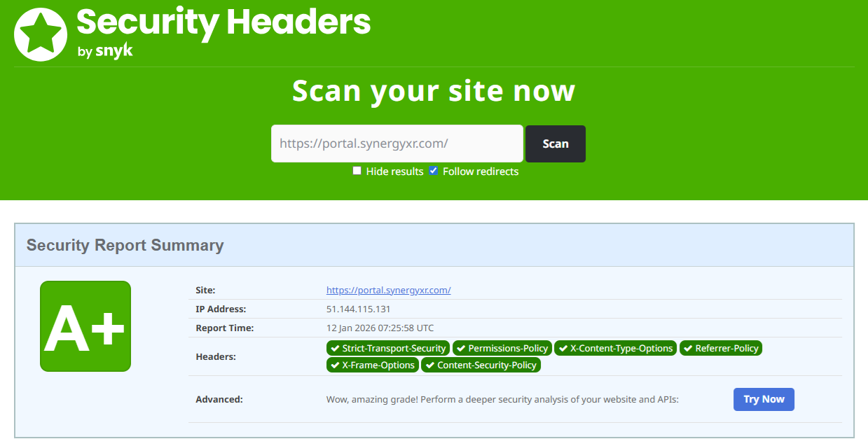Click the A+ grade badge
This screenshot has height=439, width=868.
pyautogui.click(x=85, y=326)
